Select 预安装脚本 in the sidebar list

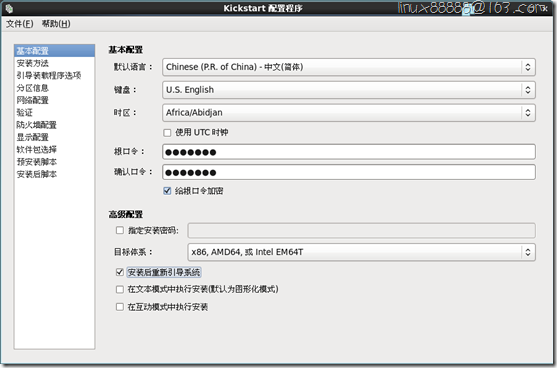pos(54,162)
